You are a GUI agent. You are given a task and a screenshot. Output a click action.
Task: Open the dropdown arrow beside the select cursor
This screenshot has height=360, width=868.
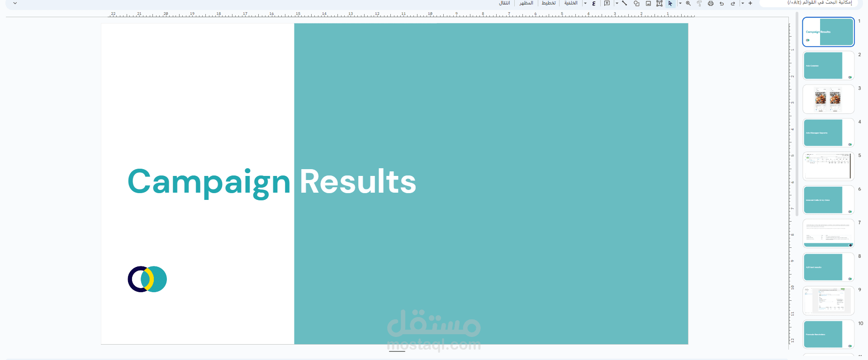[680, 3]
